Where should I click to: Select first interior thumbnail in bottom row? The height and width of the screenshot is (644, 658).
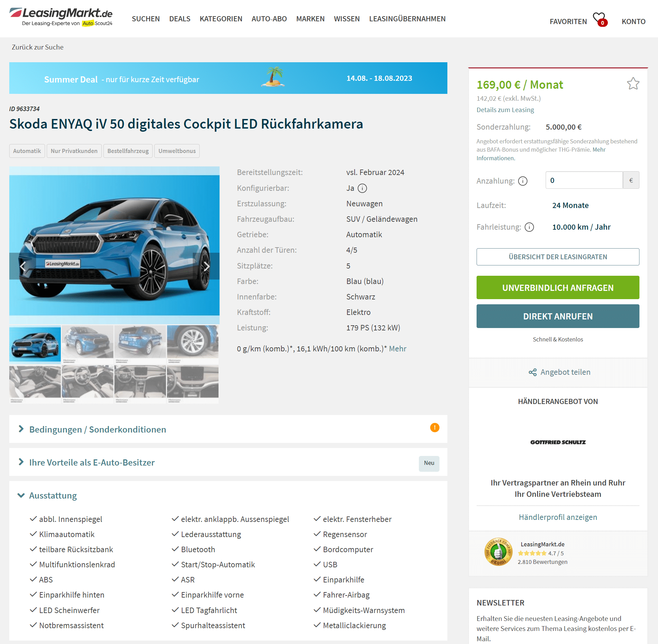[35, 384]
